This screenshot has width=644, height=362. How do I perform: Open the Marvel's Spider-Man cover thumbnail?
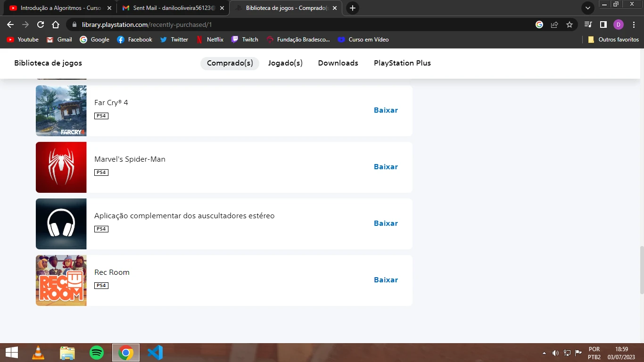click(x=61, y=167)
